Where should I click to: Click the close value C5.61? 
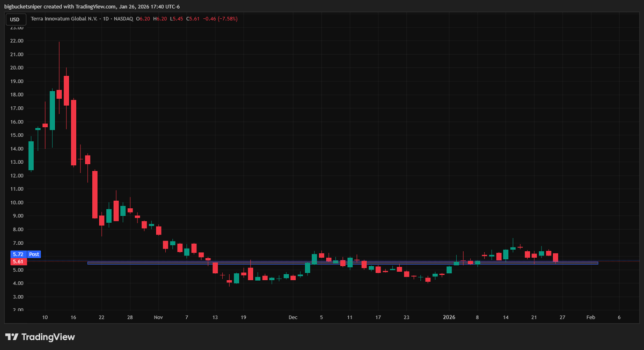(x=193, y=19)
